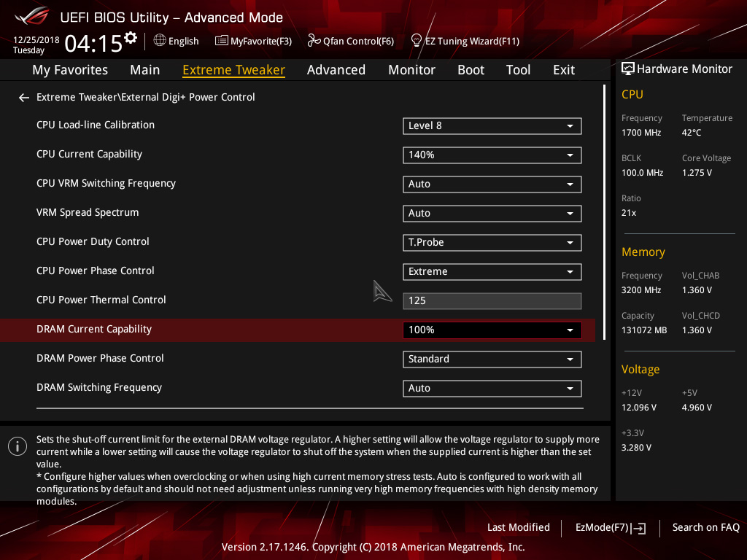This screenshot has width=747, height=560.
Task: Select CPU VRM Switching Frequency label
Action: [106, 183]
